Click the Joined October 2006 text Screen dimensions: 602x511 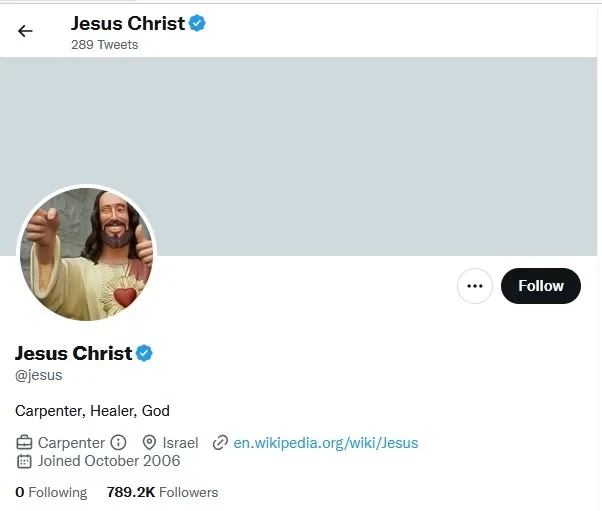tap(109, 461)
